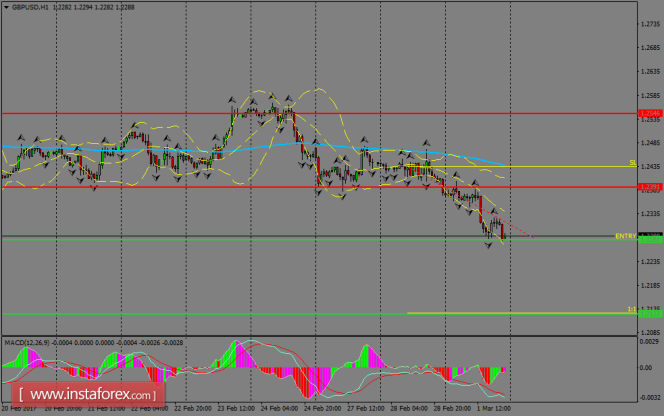Click the MACD(12,26,9) indicator label
This screenshot has height=416, width=664.
click(x=26, y=342)
